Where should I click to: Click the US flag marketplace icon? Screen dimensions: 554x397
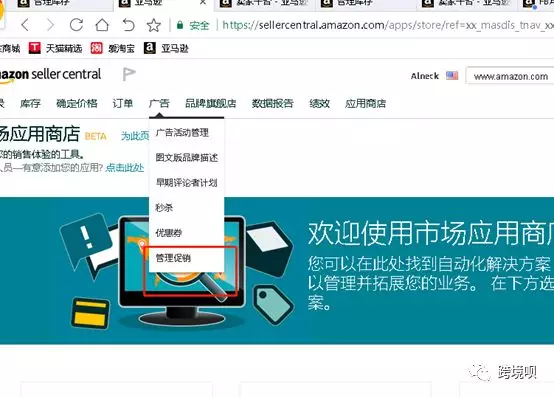(x=452, y=76)
